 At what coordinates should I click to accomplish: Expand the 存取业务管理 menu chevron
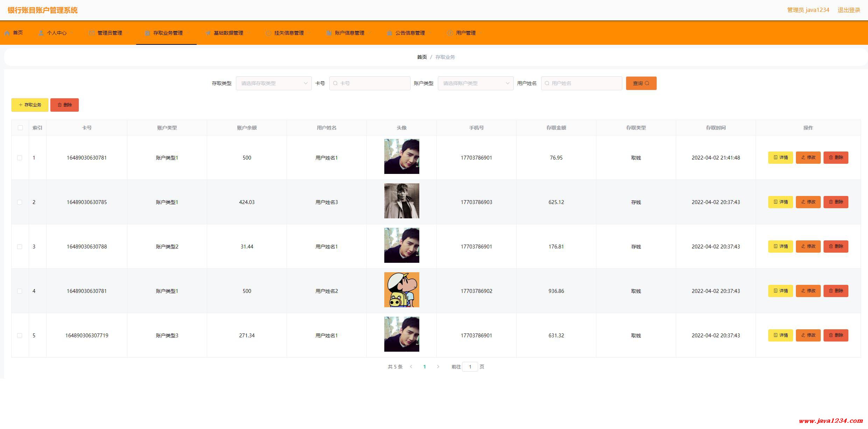pos(188,33)
